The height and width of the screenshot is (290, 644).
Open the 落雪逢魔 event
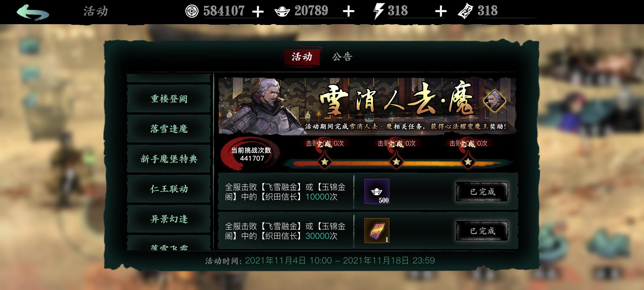[169, 129]
